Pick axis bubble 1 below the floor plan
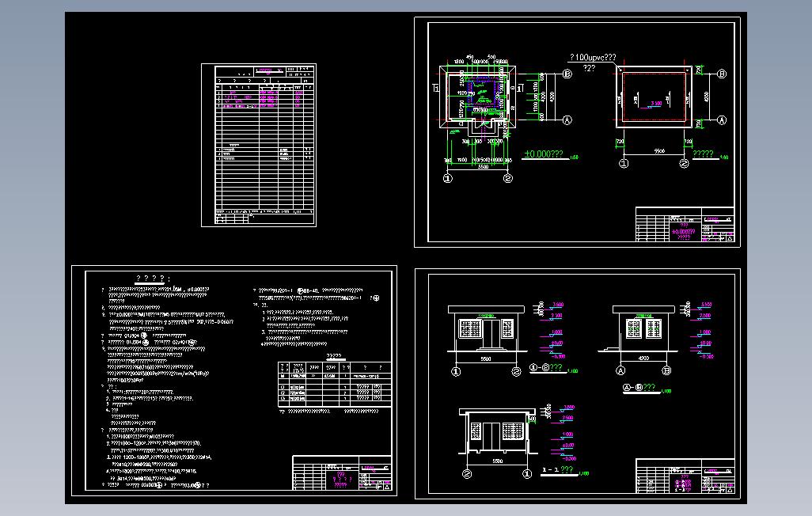The image size is (812, 516). (x=448, y=178)
